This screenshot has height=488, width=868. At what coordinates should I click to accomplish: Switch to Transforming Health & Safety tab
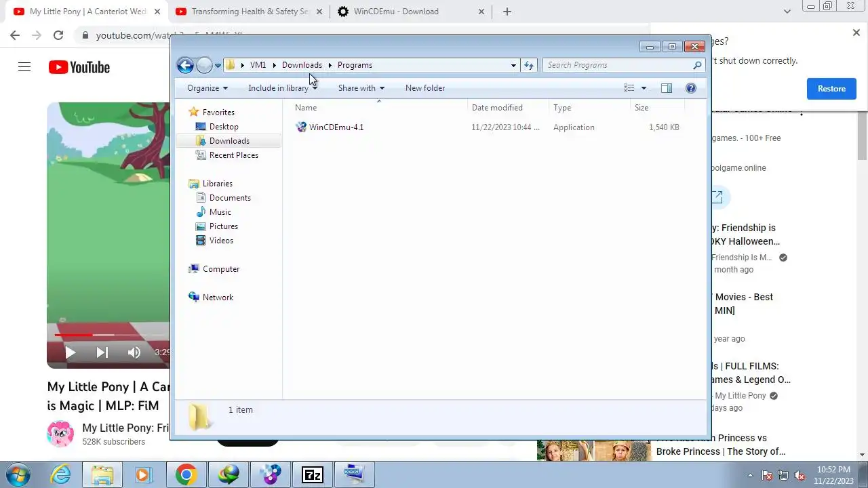pyautogui.click(x=249, y=12)
